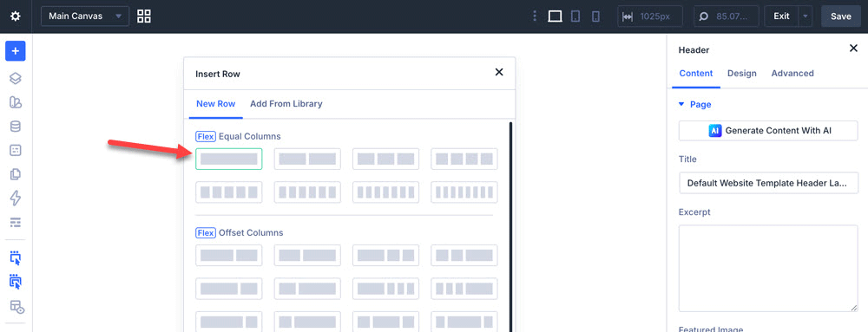
Task: Toggle the layout-with-eye preview icon
Action: click(x=16, y=307)
